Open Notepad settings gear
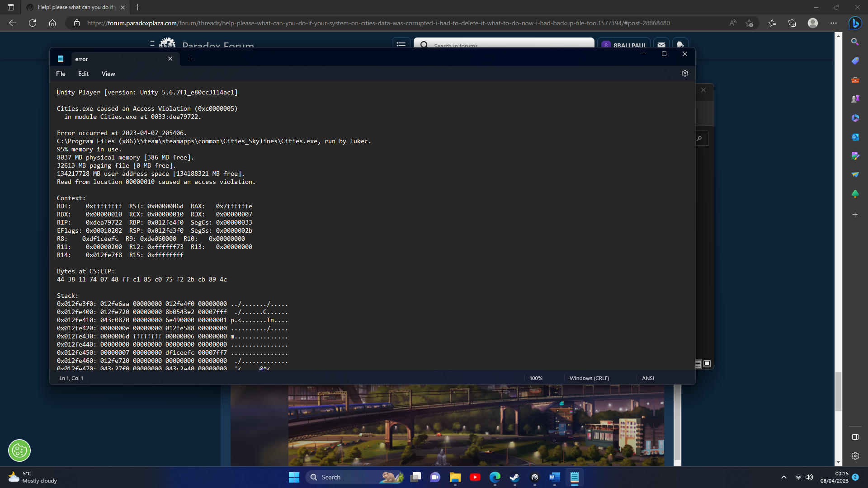The image size is (868, 488). click(685, 73)
